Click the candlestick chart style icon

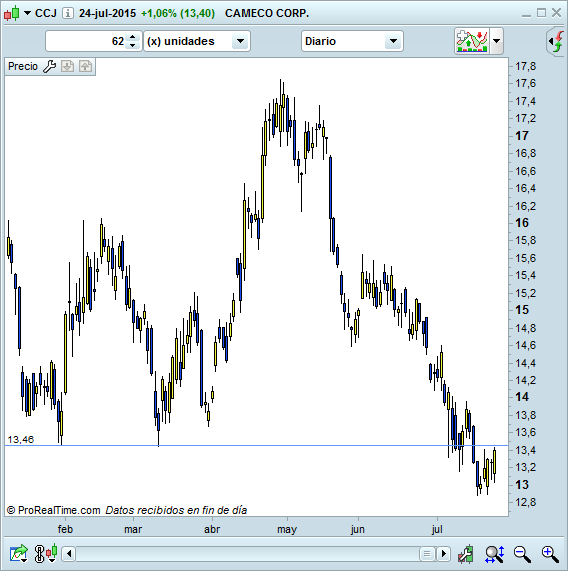point(11,13)
